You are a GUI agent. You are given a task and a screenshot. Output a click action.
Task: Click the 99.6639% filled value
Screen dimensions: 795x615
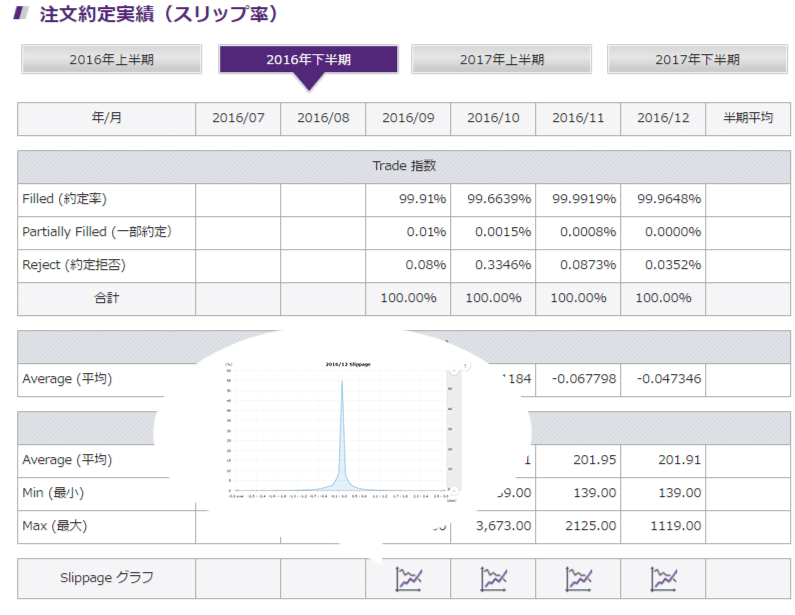tap(499, 199)
